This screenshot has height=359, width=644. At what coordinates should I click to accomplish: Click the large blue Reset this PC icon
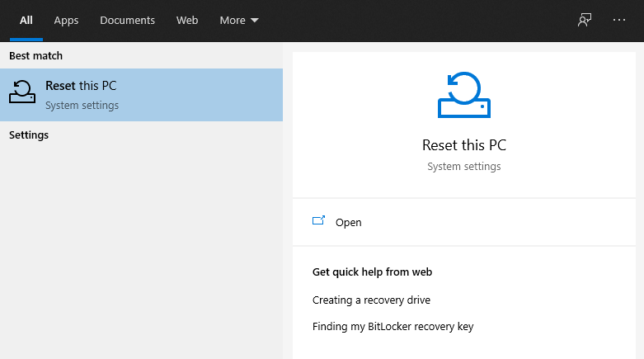(464, 95)
